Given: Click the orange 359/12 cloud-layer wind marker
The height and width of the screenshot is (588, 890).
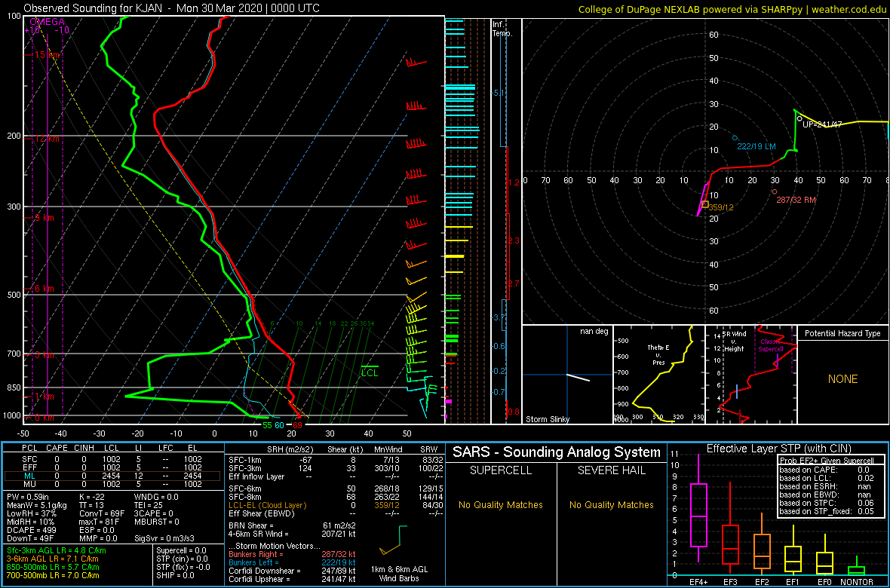Looking at the screenshot, I should point(705,204).
